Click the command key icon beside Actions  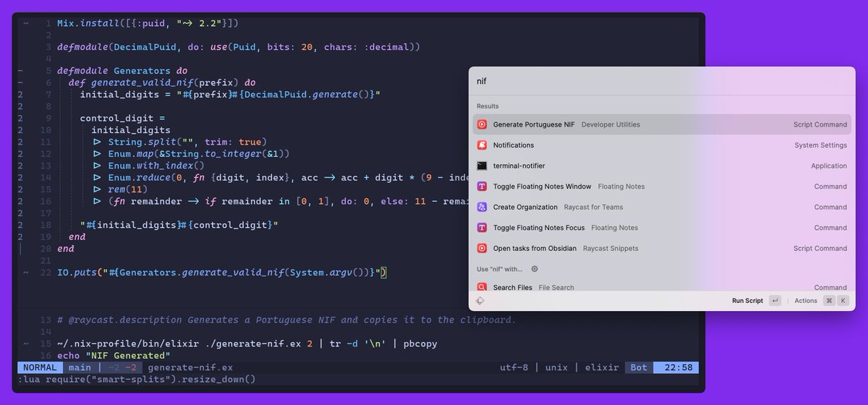coord(829,301)
